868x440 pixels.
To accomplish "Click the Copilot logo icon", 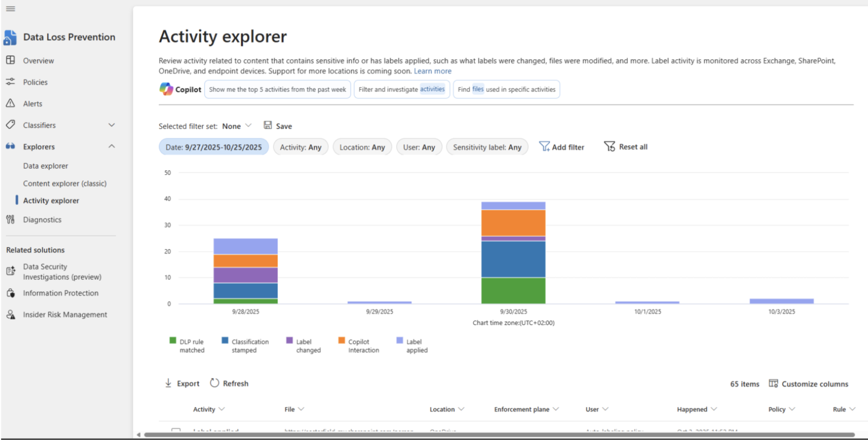I will 166,89.
